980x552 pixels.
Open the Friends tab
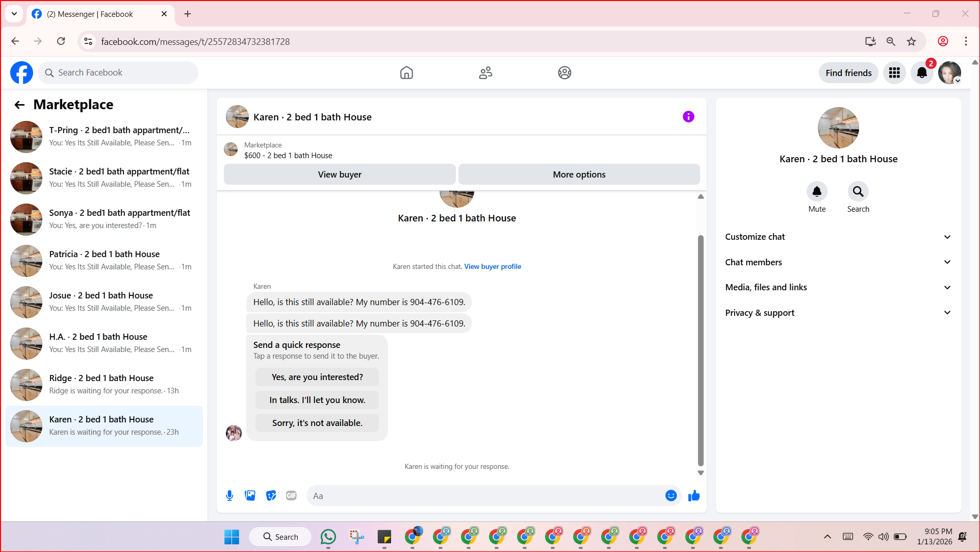(485, 73)
